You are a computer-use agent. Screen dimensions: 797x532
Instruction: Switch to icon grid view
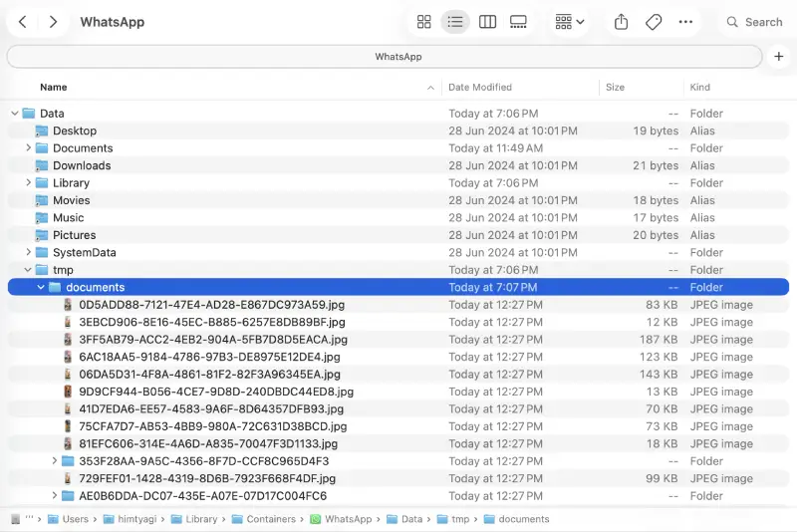point(424,22)
